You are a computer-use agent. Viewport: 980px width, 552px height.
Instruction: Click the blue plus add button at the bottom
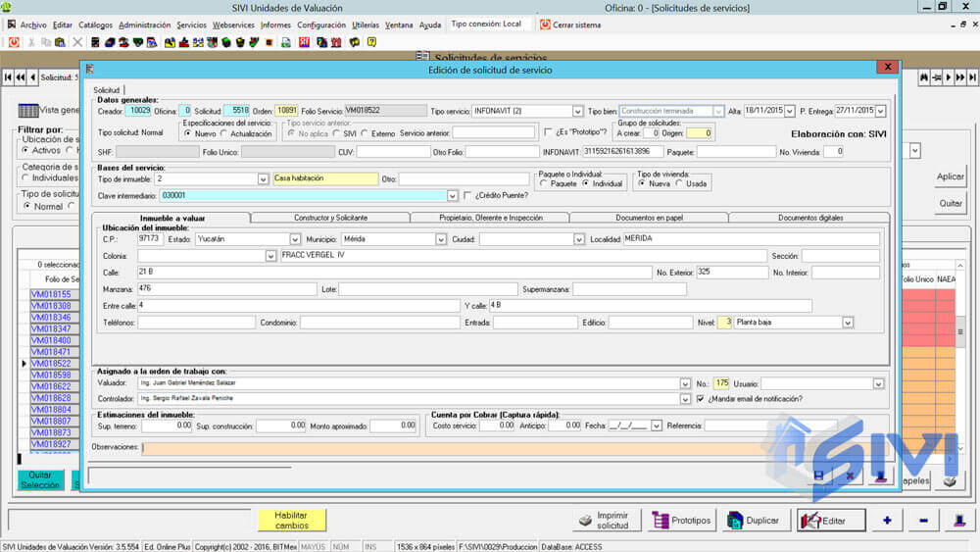[887, 520]
